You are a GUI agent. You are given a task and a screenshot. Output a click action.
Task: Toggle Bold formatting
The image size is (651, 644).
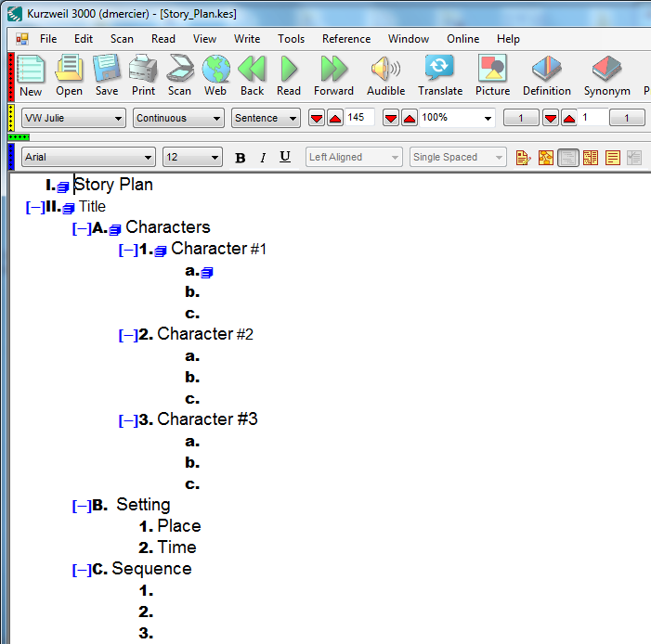[x=241, y=158]
